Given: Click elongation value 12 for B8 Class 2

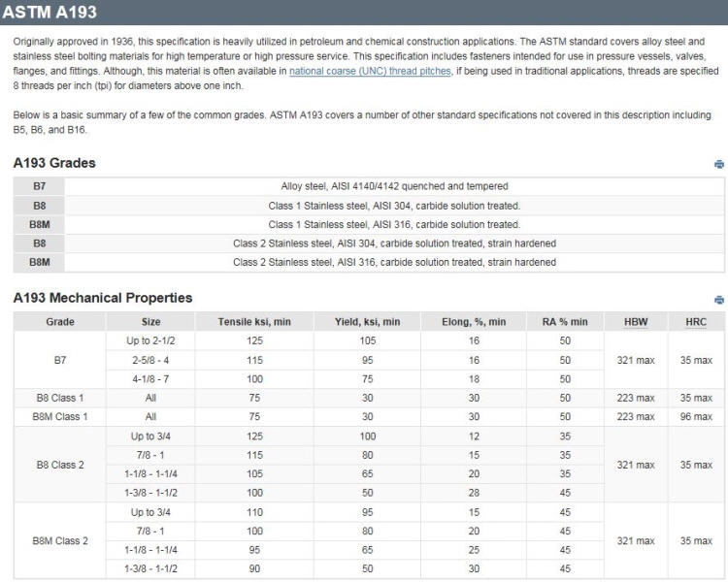Looking at the screenshot, I should pos(474,436).
